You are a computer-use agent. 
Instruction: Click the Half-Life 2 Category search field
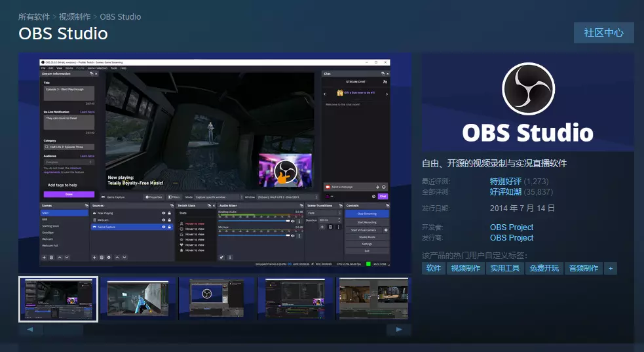pos(69,147)
